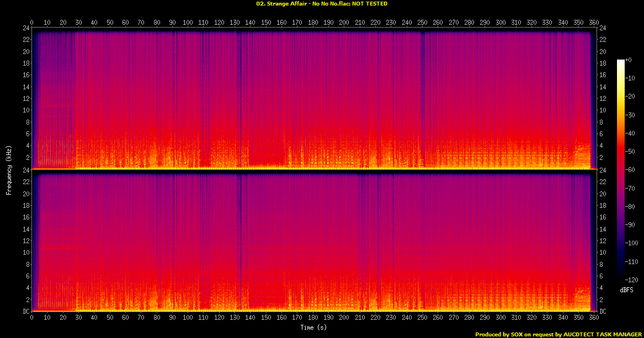Click the '-100' value on the dBFS color scale

pyautogui.click(x=632, y=243)
